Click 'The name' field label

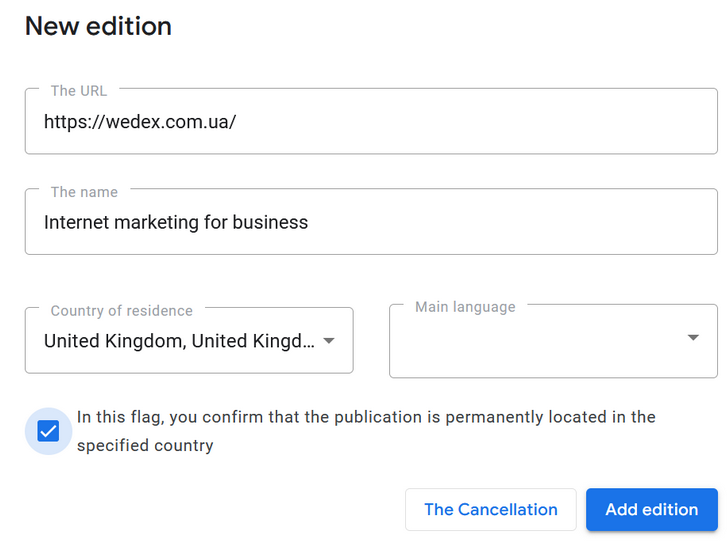pyautogui.click(x=84, y=192)
